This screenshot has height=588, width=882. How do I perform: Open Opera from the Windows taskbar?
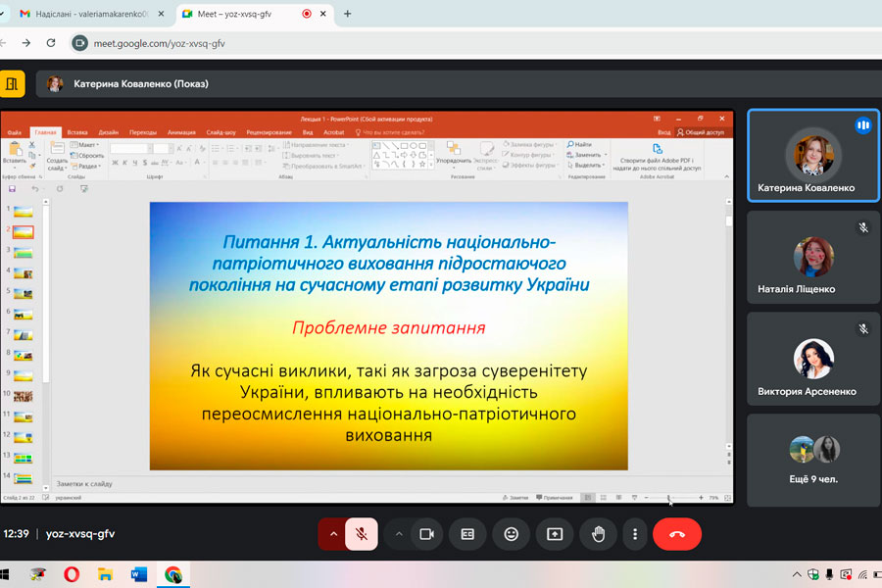click(x=72, y=574)
